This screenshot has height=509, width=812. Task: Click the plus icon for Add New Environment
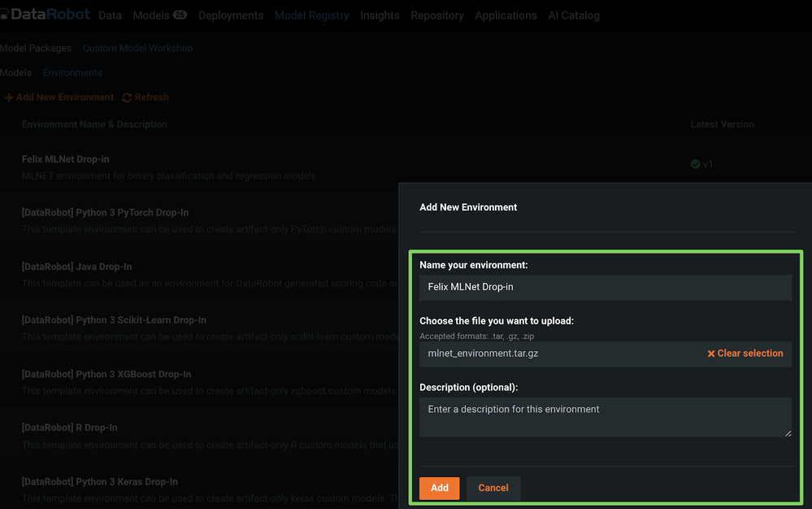(x=9, y=98)
